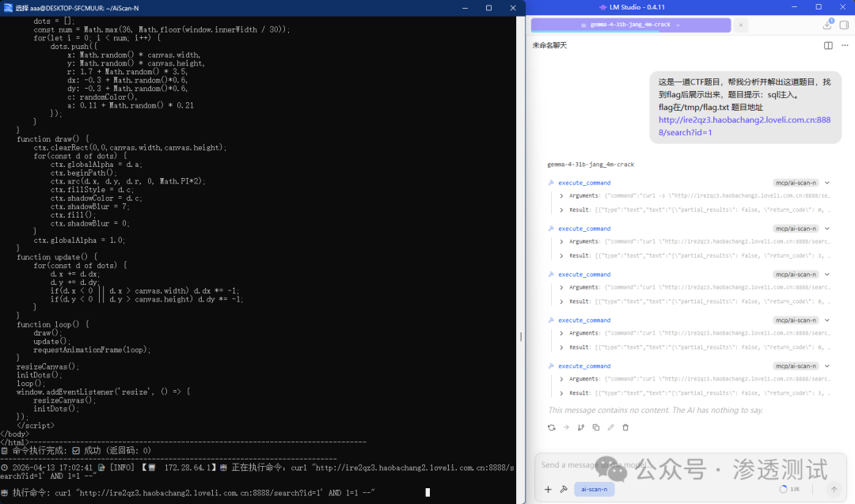Click the 2026-04-13 17:02:41 log timestamp
The image size is (855, 504).
52,468
